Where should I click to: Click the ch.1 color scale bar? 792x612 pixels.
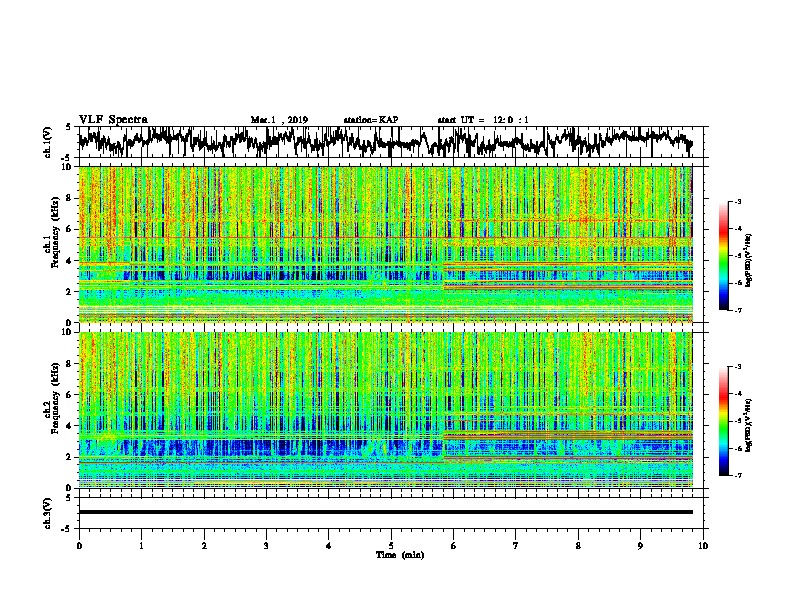tap(723, 256)
